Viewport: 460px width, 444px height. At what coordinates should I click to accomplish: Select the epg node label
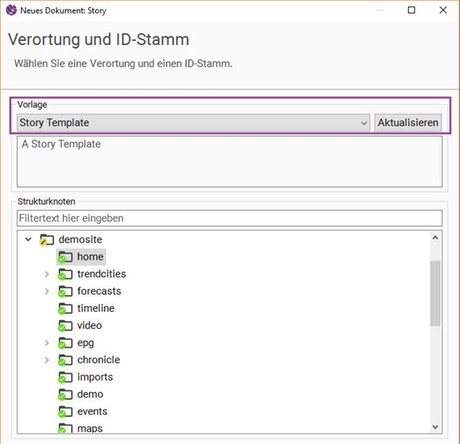(86, 343)
